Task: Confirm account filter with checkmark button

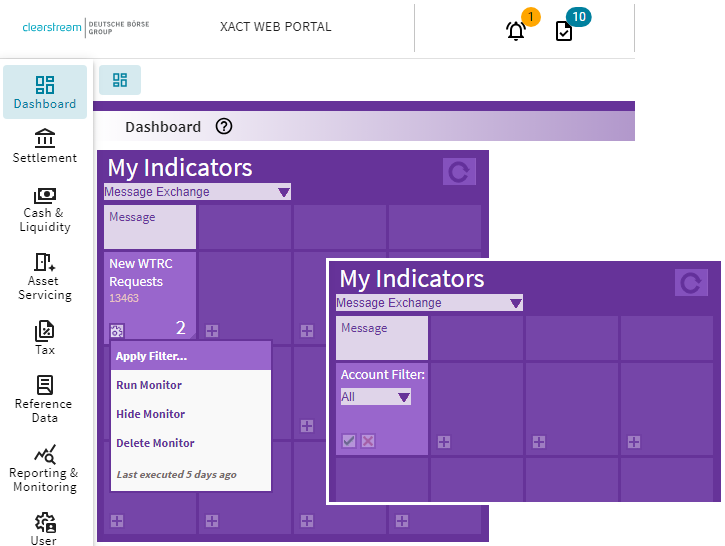Action: (349, 441)
